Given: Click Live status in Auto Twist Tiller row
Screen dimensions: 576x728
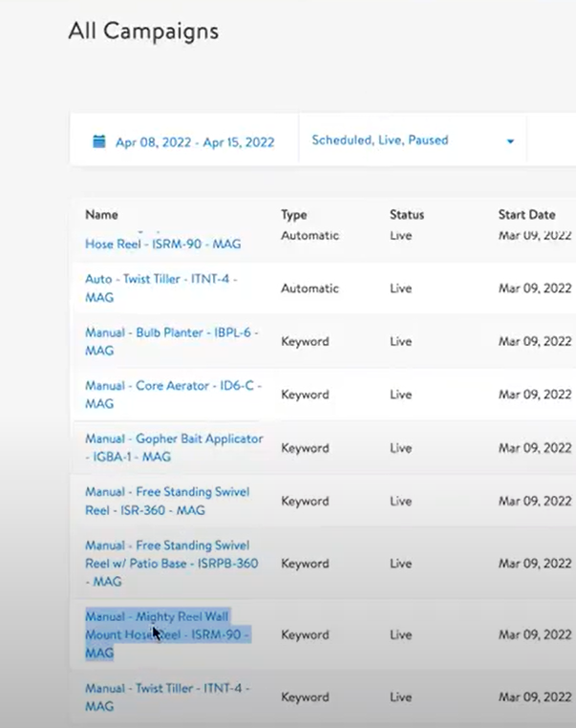Looking at the screenshot, I should point(400,289).
